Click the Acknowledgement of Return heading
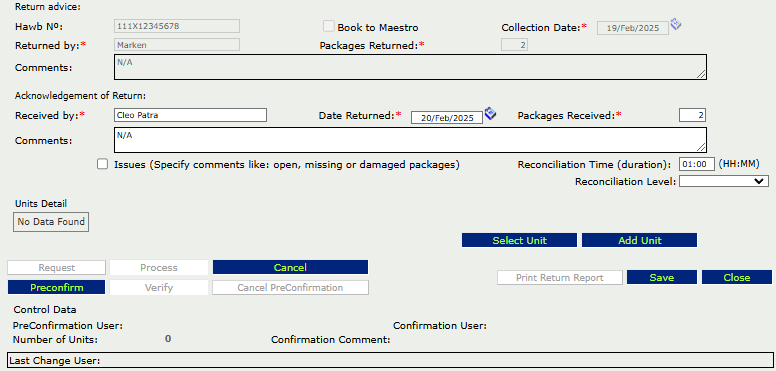This screenshot has width=776, height=371. [81, 95]
